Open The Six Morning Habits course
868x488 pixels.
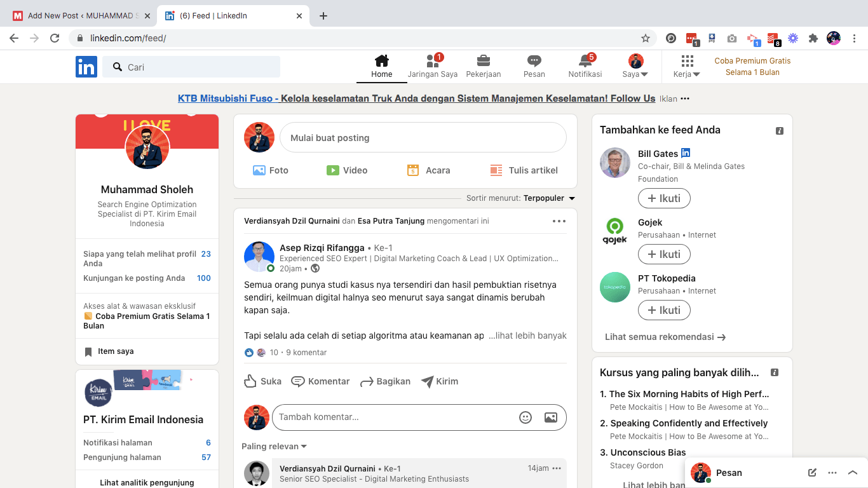pyautogui.click(x=689, y=394)
